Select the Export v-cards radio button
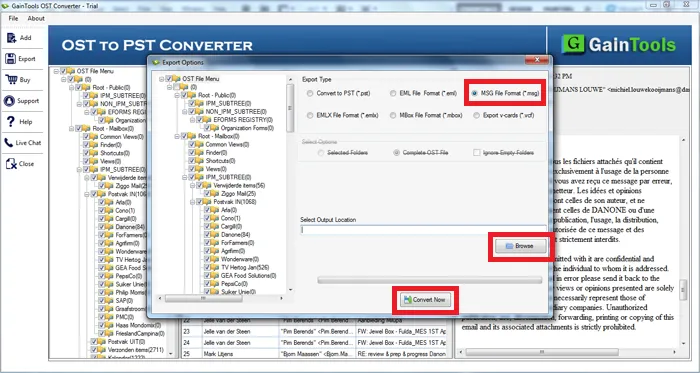 click(x=476, y=116)
